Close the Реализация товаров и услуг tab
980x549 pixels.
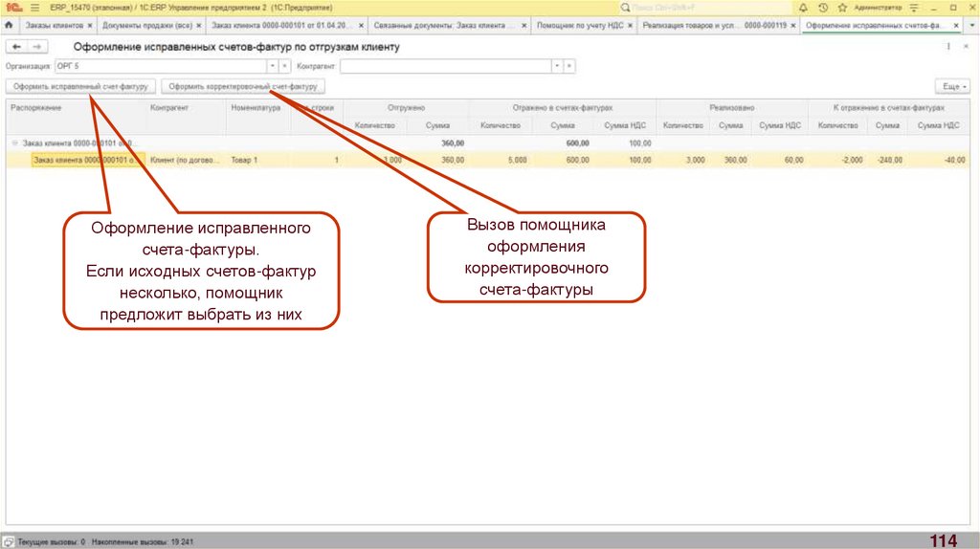point(793,26)
